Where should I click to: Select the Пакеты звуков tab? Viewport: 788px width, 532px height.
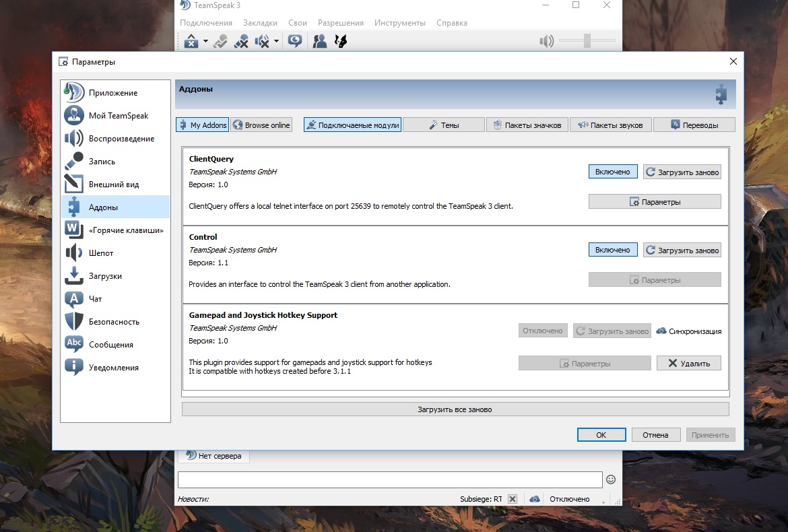(x=611, y=125)
